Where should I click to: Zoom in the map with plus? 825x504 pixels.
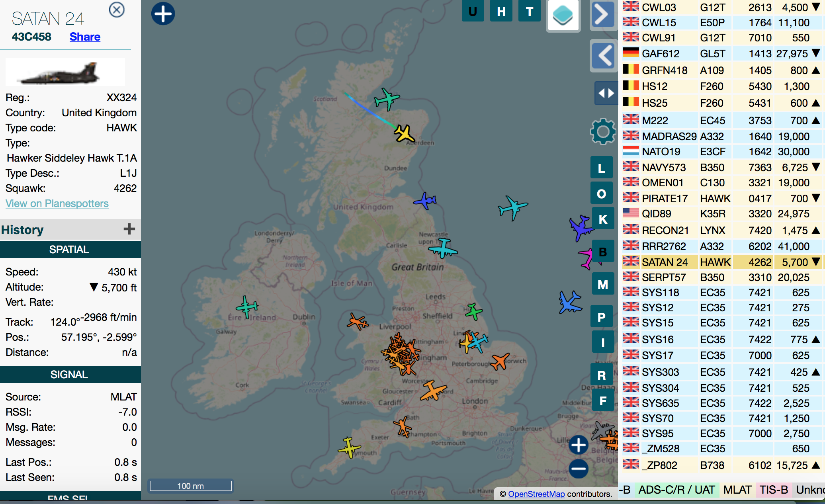pyautogui.click(x=579, y=445)
